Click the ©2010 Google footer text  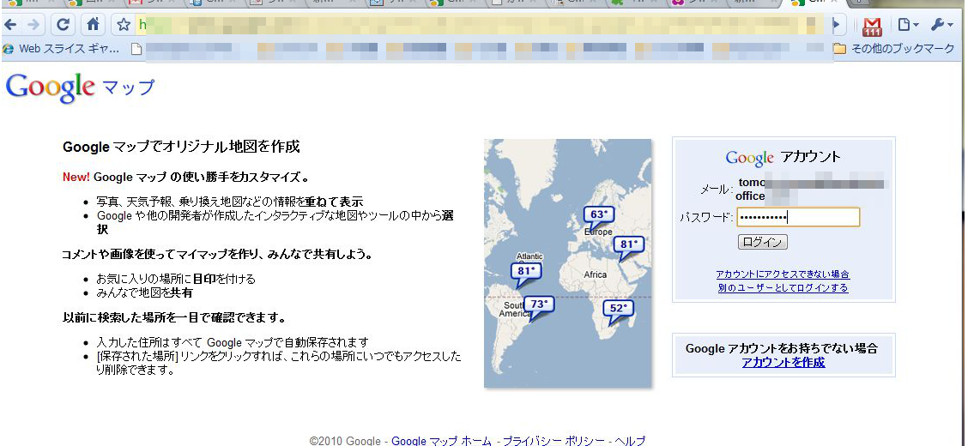(346, 440)
